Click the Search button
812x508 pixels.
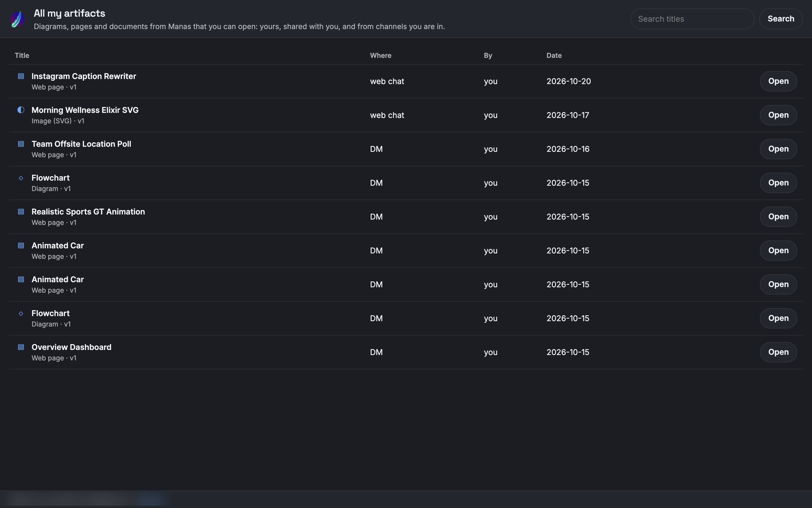coord(781,19)
